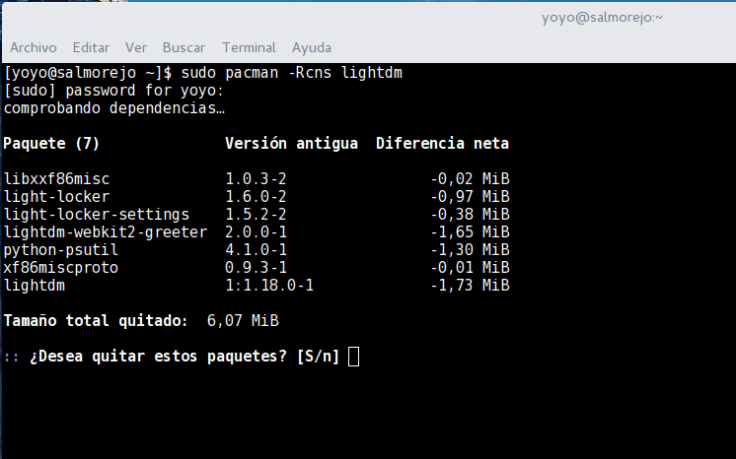Click version 1.0.3-2
This screenshot has width=736, height=459.
coord(255,179)
